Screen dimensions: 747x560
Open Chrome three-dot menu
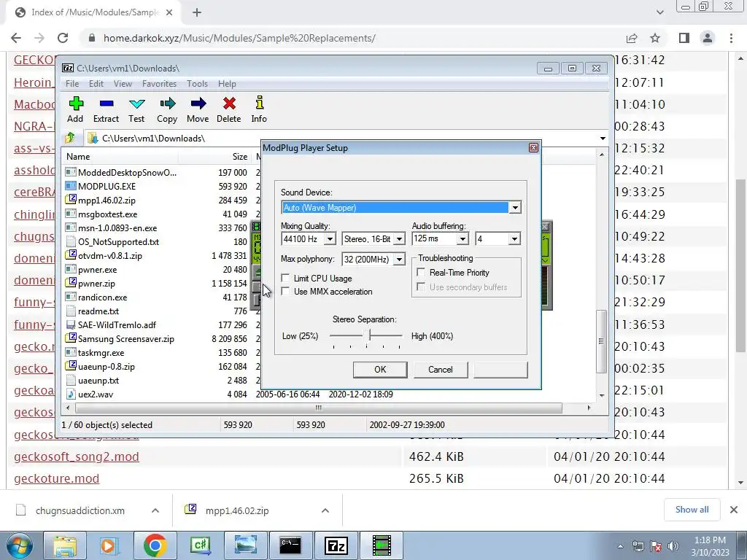tap(731, 38)
